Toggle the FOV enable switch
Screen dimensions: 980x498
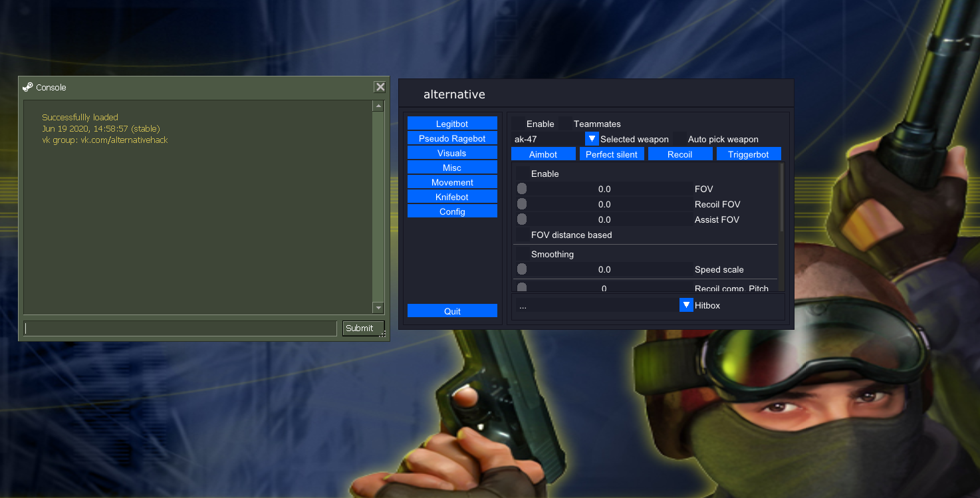pos(521,188)
